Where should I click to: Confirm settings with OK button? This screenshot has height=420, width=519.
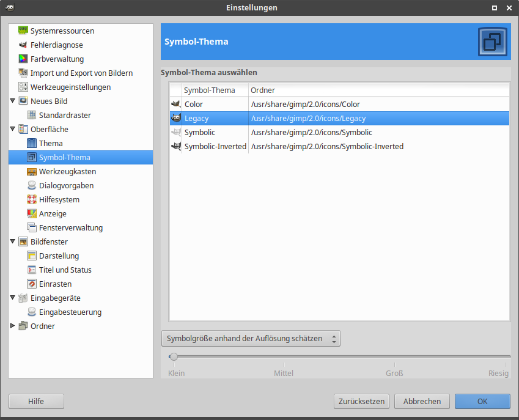482,402
